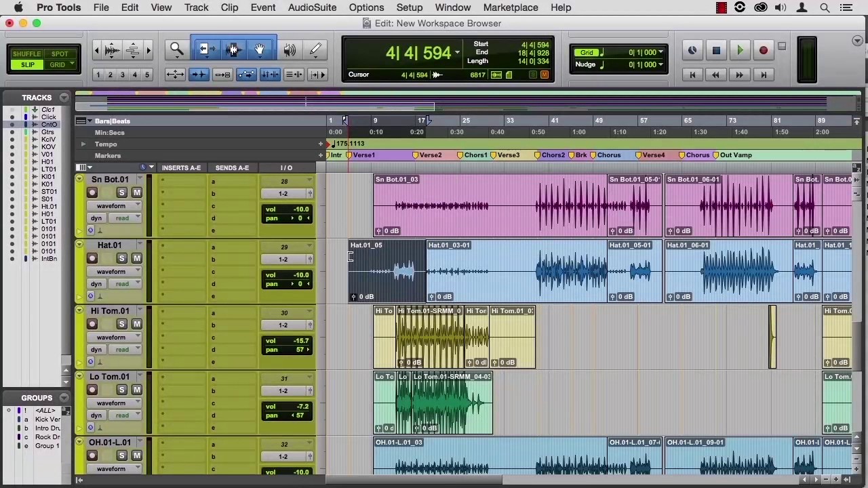The width and height of the screenshot is (868, 488).
Task: Click Go to End button
Action: click(x=764, y=75)
